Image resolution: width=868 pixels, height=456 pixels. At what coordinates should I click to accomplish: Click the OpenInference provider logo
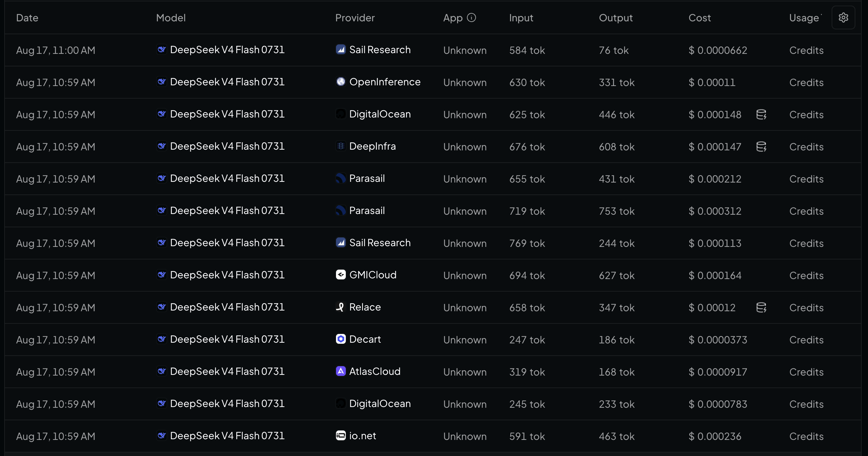(341, 81)
